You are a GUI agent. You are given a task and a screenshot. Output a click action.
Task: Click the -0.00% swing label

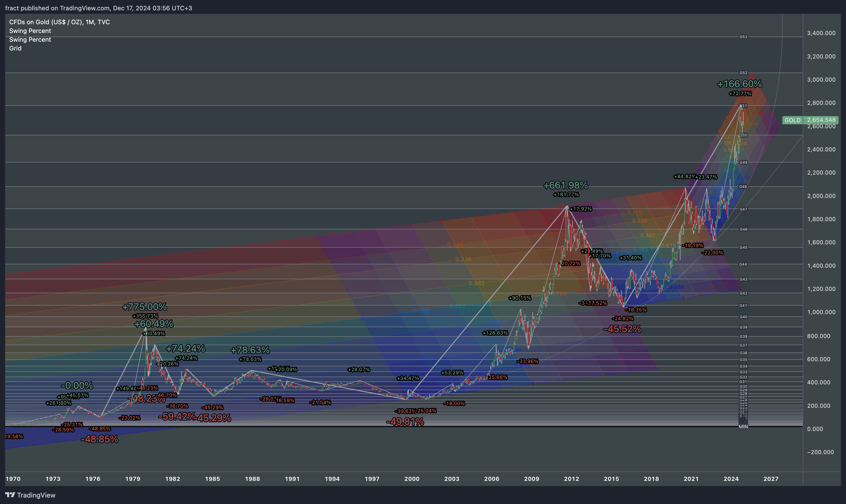pyautogui.click(x=77, y=386)
